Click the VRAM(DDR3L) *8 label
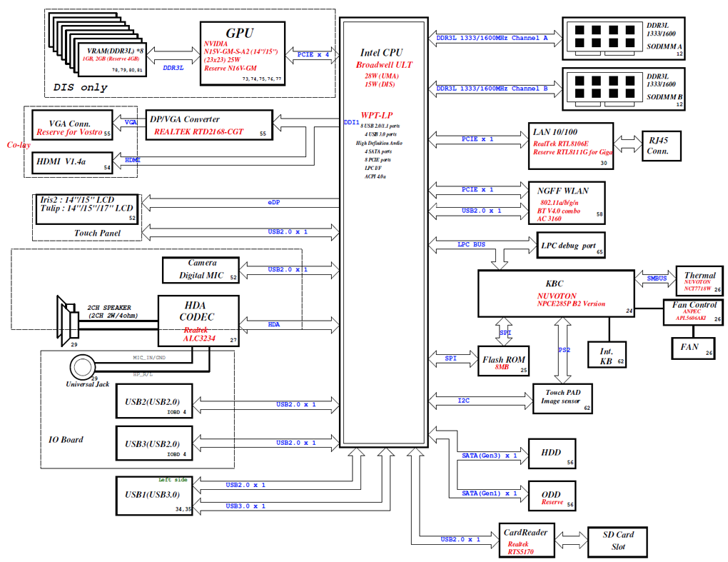The image size is (728, 562). (115, 51)
